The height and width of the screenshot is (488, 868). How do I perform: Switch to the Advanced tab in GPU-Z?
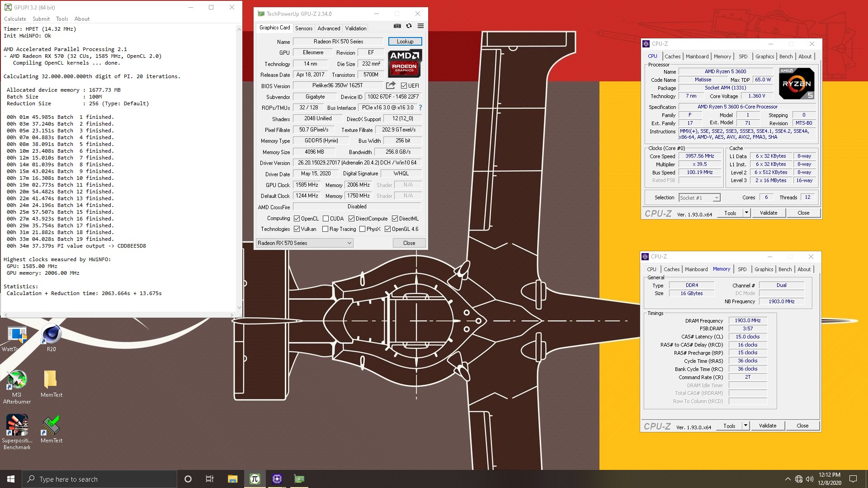pos(329,28)
